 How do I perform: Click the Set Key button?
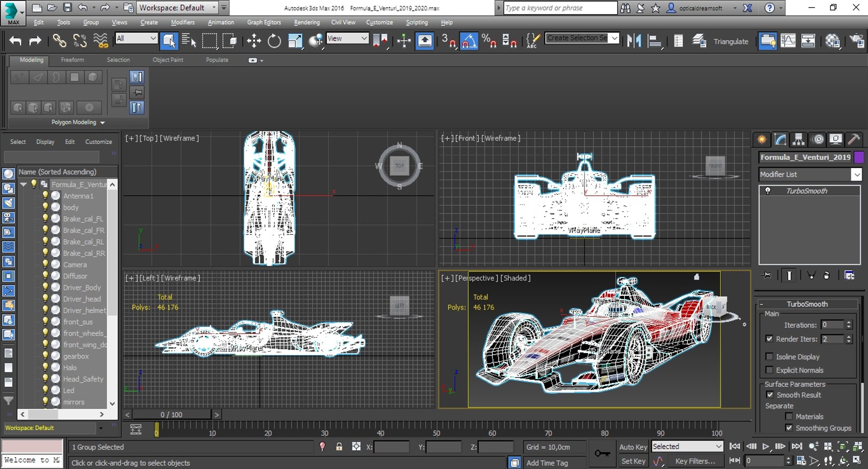tap(633, 461)
